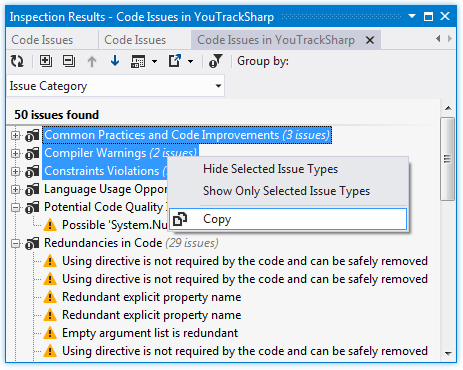Image resolution: width=463 pixels, height=370 pixels.
Task: Click the refresh inspection results icon
Action: click(17, 61)
